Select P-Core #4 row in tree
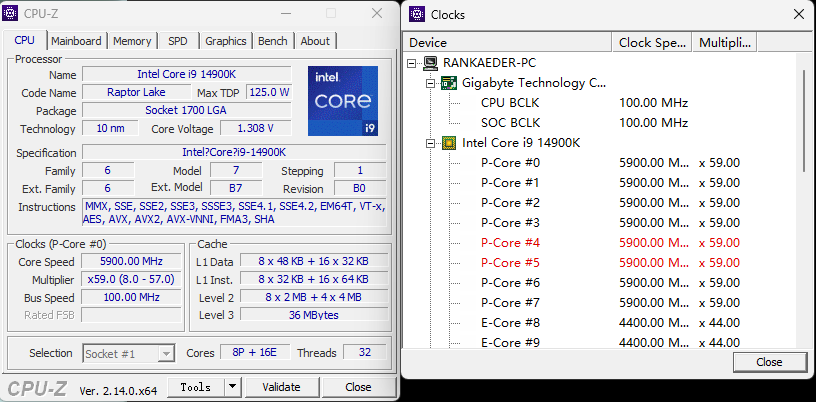816x402 pixels. pyautogui.click(x=510, y=243)
